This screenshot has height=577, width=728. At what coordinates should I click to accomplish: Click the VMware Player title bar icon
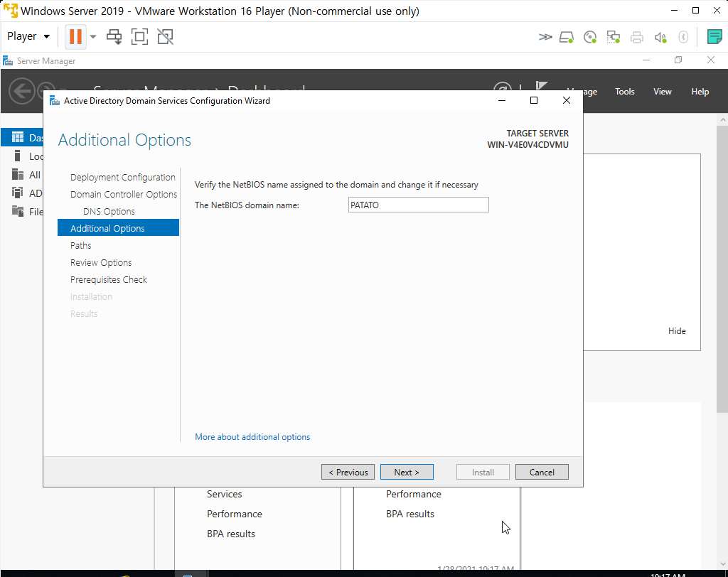pyautogui.click(x=10, y=11)
